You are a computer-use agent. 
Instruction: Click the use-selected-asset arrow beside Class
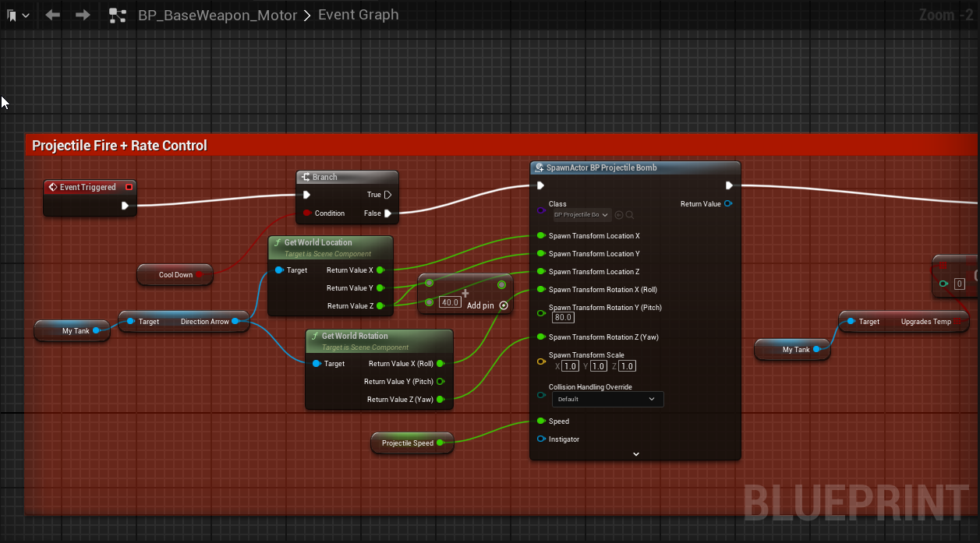[x=619, y=214]
